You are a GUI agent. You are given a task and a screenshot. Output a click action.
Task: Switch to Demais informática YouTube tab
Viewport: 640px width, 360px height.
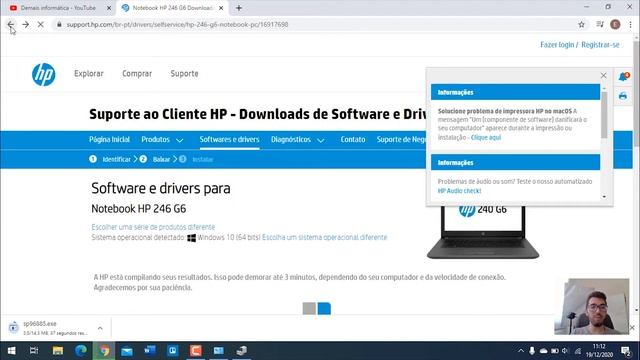(58, 8)
